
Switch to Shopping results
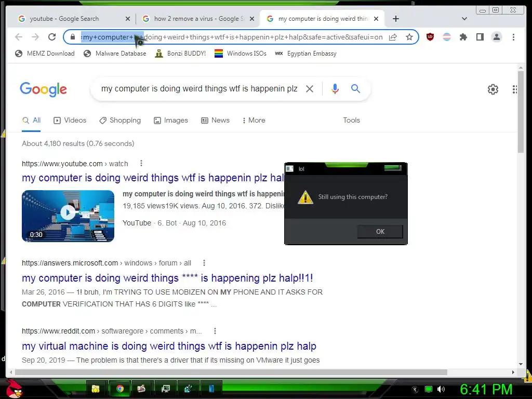(x=120, y=120)
